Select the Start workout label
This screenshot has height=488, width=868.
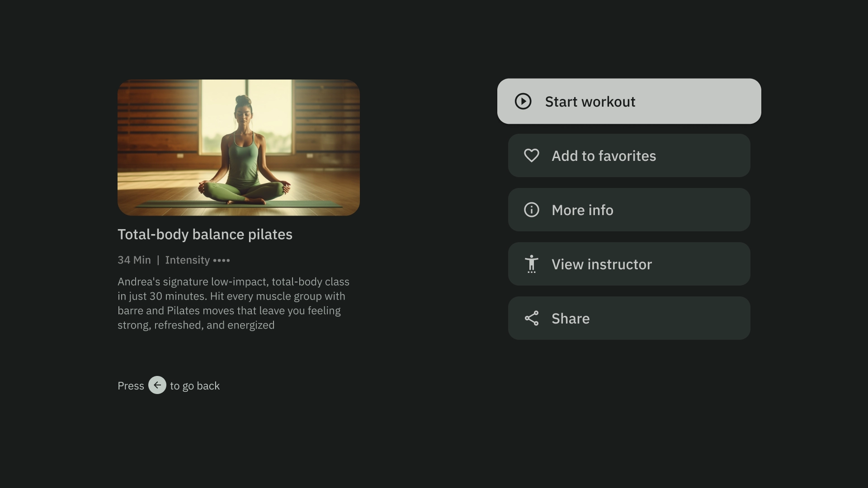[590, 102]
